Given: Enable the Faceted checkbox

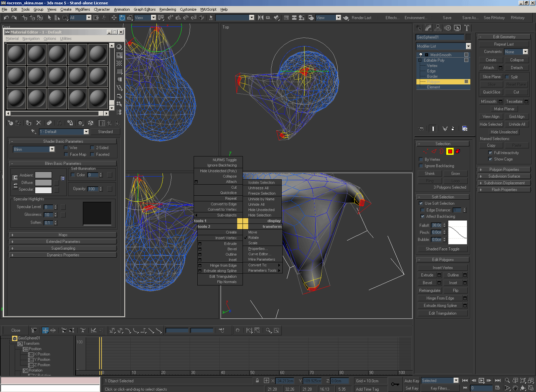Looking at the screenshot, I should tap(92, 154).
